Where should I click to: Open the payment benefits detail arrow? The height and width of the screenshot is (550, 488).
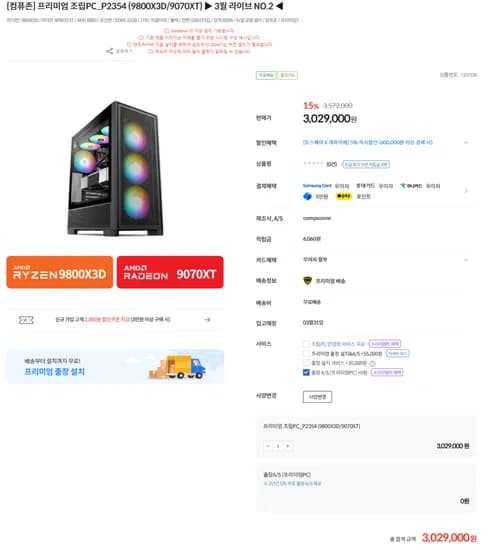pos(466,191)
